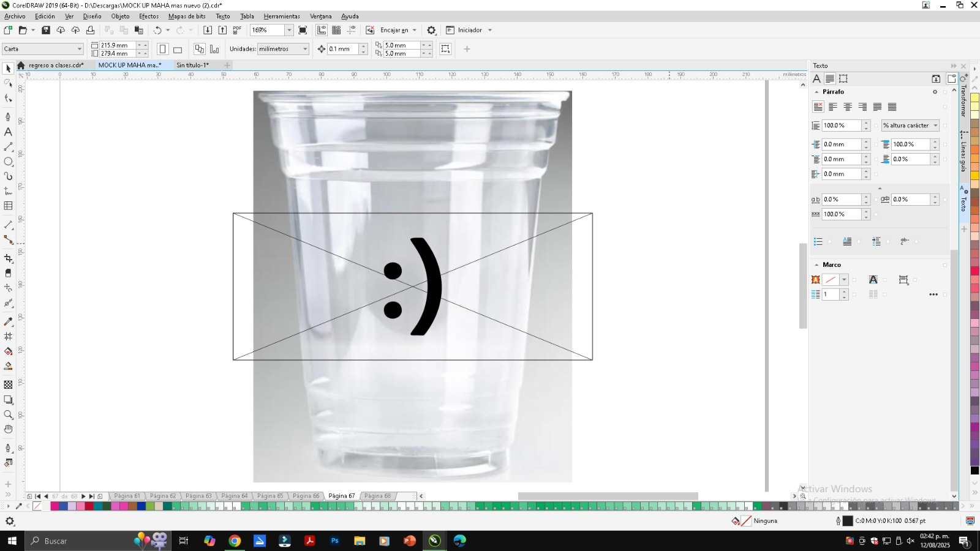Click the Save floppy disk icon

point(46,30)
